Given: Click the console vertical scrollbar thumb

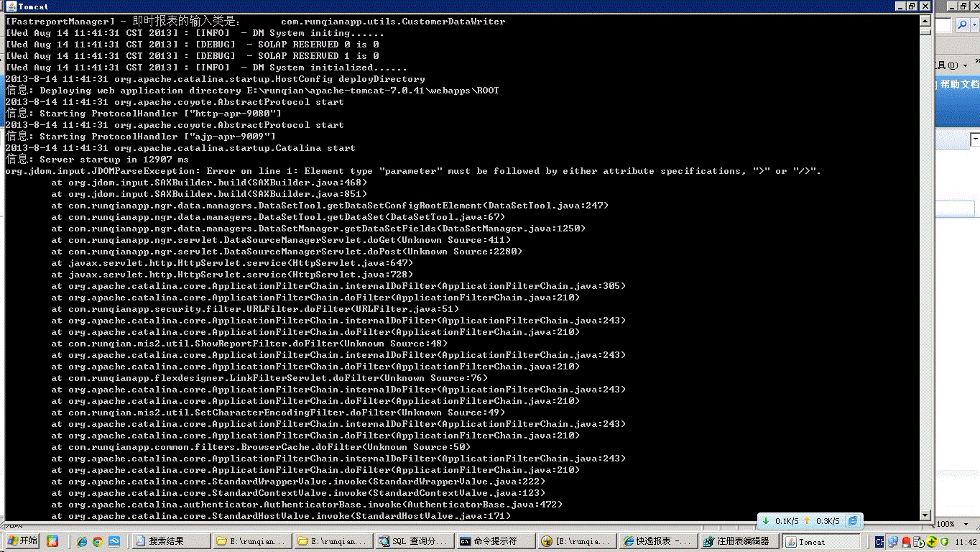Looking at the screenshot, I should [925, 31].
